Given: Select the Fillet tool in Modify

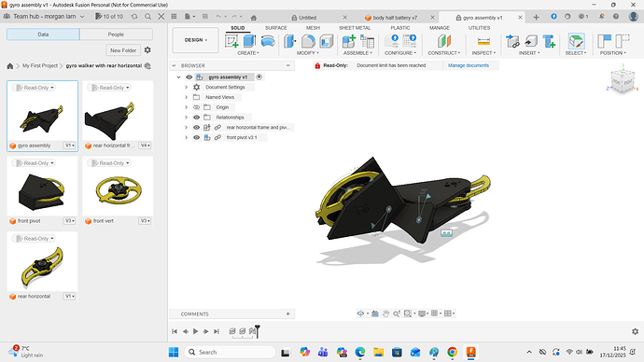Looking at the screenshot, I should 308,41.
